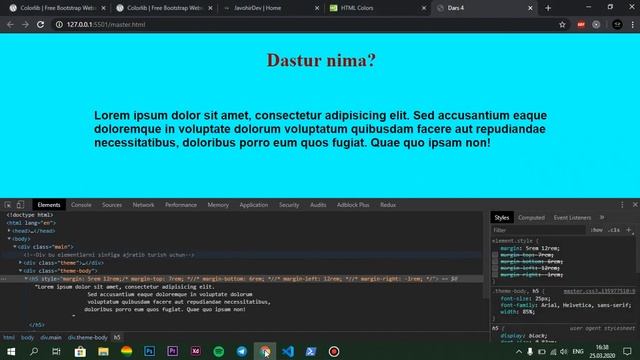Switch to the HTML Colors browser tab
The height and width of the screenshot is (360, 640).
click(378, 8)
